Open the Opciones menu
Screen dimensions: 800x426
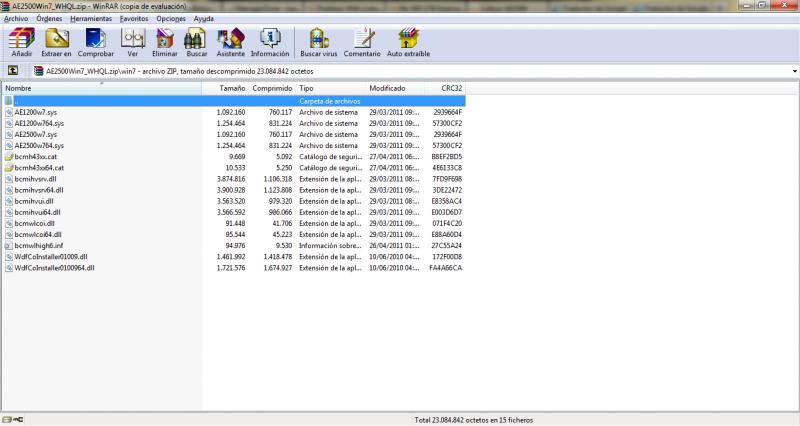tap(171, 18)
